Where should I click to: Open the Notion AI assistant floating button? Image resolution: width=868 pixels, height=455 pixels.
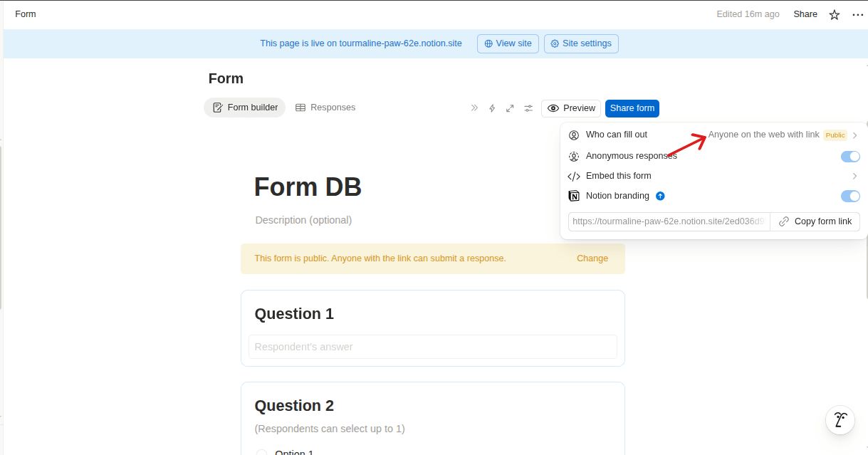click(x=840, y=420)
